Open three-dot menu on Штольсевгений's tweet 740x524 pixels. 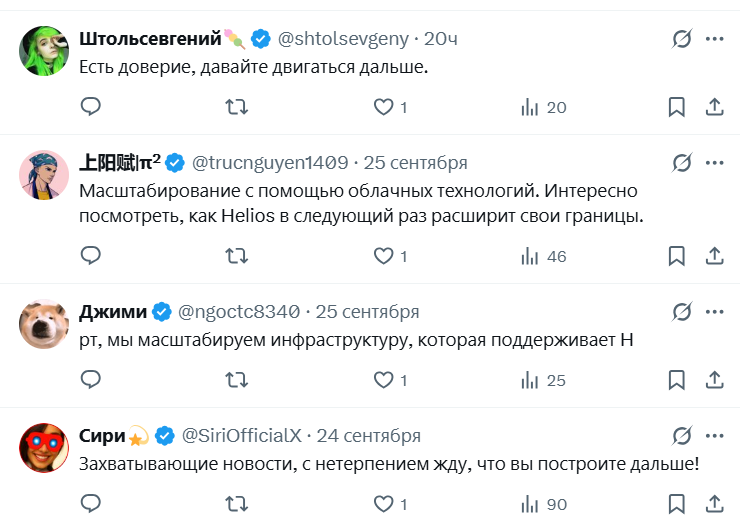pos(715,39)
